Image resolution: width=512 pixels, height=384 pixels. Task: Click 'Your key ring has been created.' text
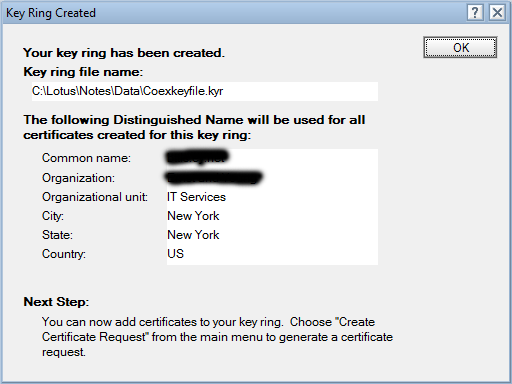[124, 53]
